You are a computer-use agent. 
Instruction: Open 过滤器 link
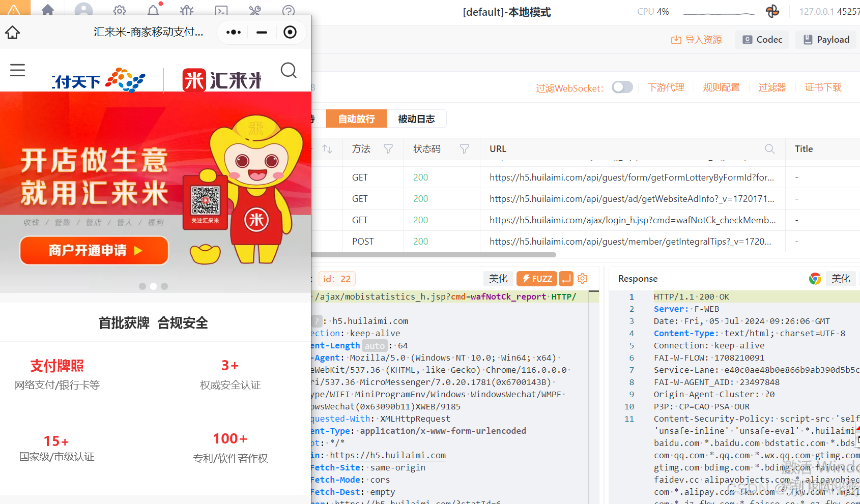point(772,87)
